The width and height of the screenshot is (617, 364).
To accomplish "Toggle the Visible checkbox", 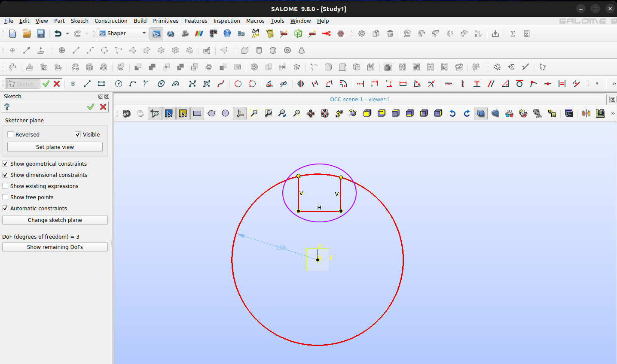I will pyautogui.click(x=78, y=134).
